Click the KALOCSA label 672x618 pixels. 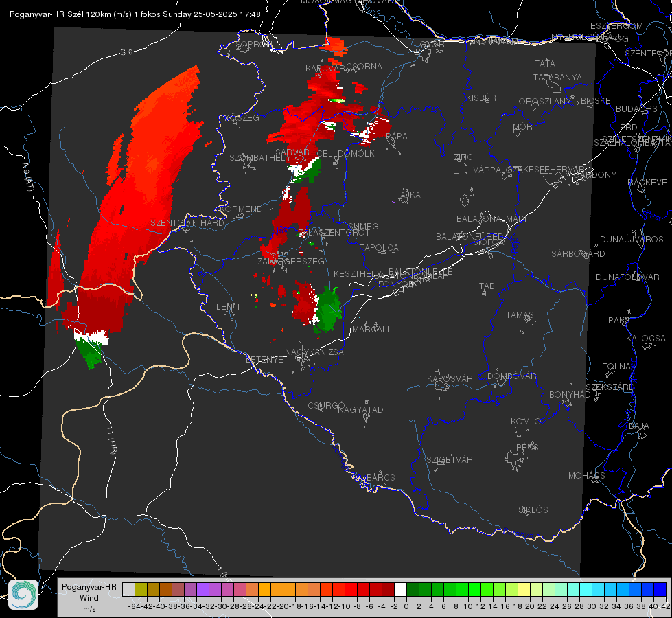click(x=645, y=339)
